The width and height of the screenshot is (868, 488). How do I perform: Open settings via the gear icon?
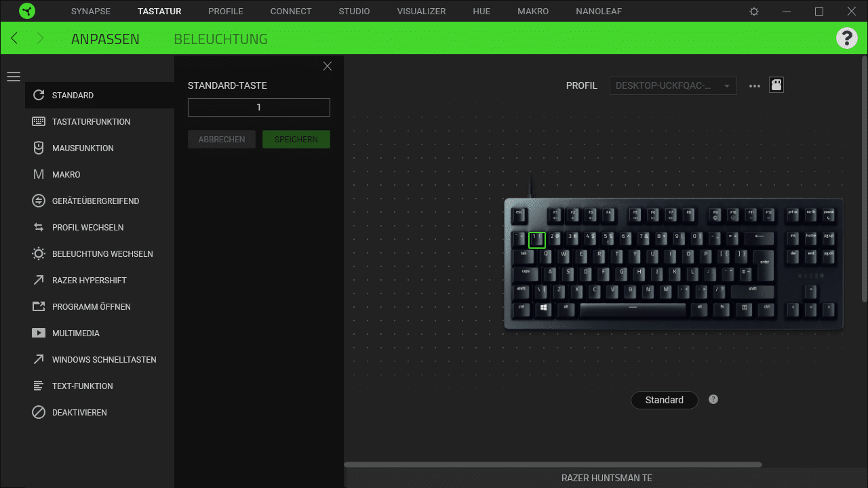(x=754, y=12)
